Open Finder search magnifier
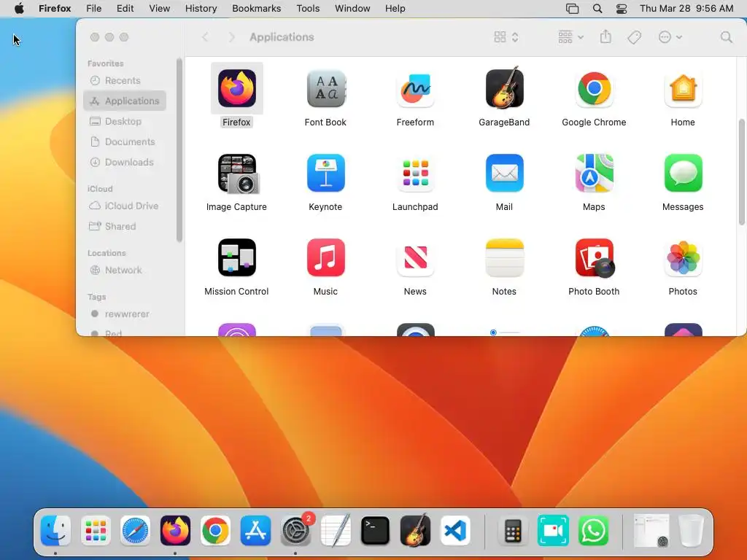 [726, 37]
